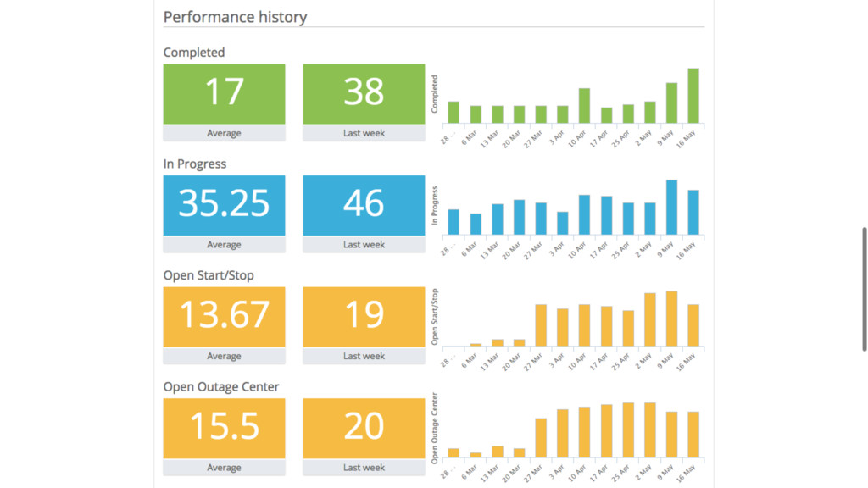Select the 9 May bar in the Open Start/Stop chart
This screenshot has width=868, height=488.
(671, 319)
